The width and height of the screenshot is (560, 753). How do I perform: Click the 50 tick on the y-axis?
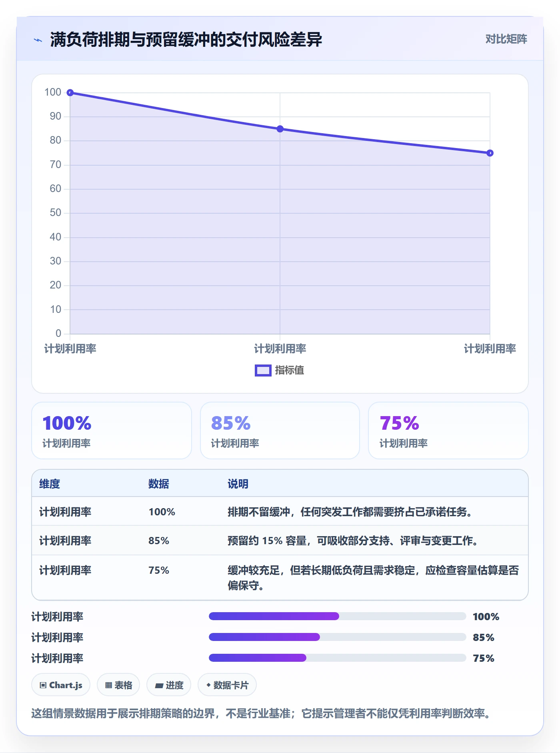coord(56,213)
